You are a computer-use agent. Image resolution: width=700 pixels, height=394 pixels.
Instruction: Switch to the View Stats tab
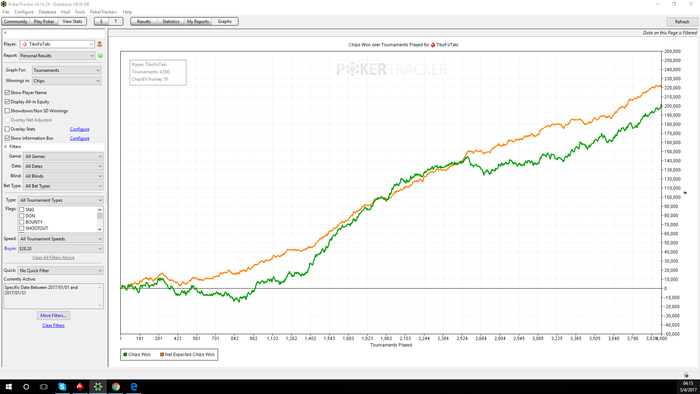72,21
